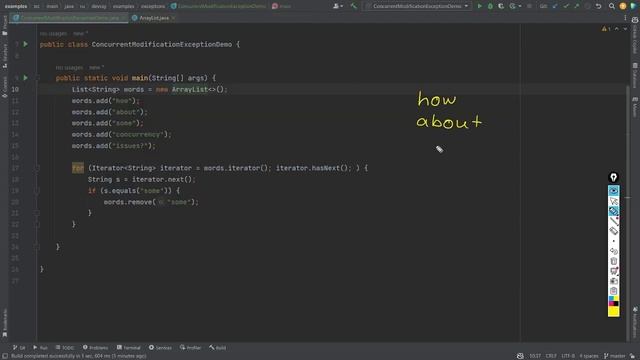
Task: Open the Database sidebar tool button
Action: click(635, 76)
